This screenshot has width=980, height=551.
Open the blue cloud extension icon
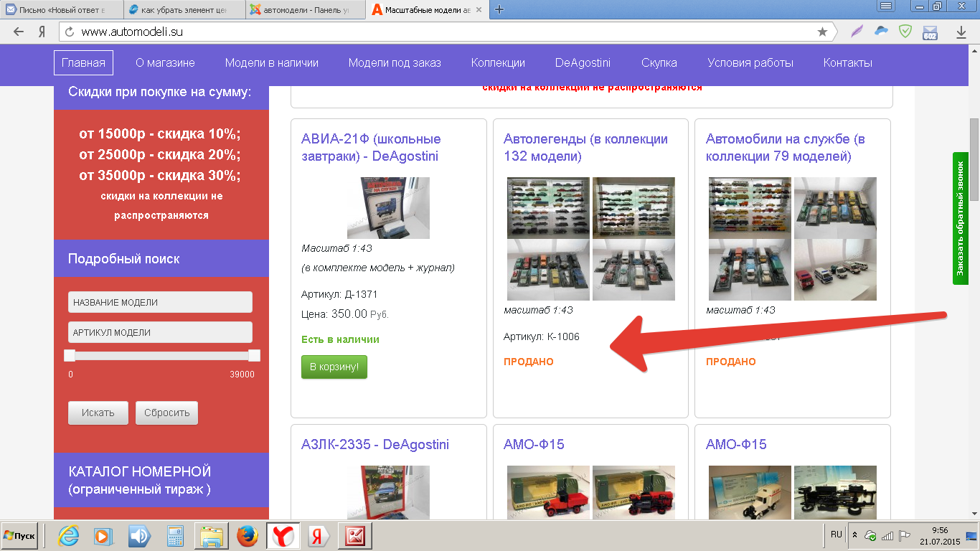click(x=882, y=32)
